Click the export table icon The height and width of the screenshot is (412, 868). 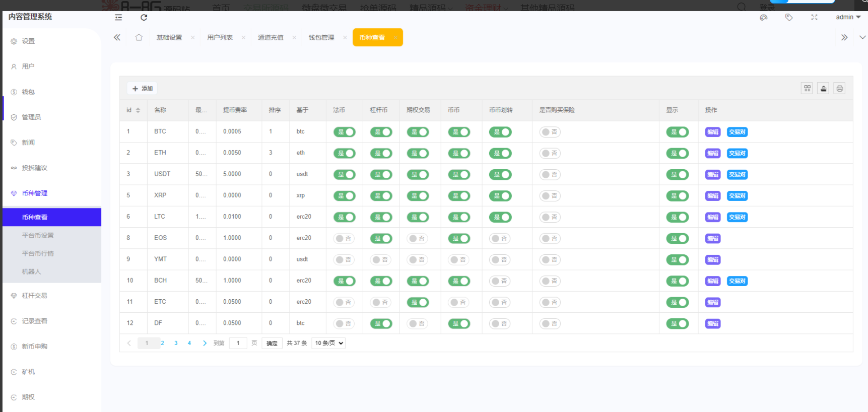pos(823,89)
